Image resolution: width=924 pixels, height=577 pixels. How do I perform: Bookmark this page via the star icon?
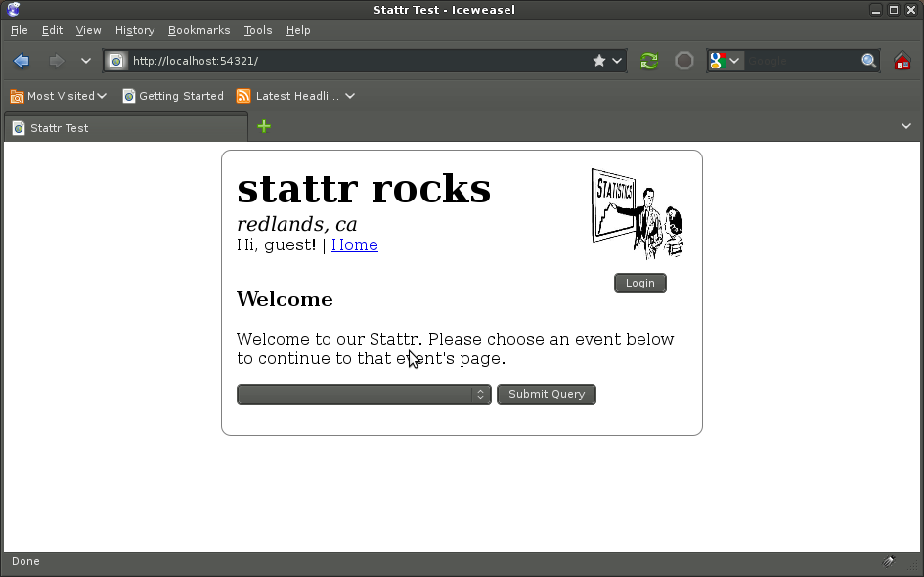click(598, 60)
